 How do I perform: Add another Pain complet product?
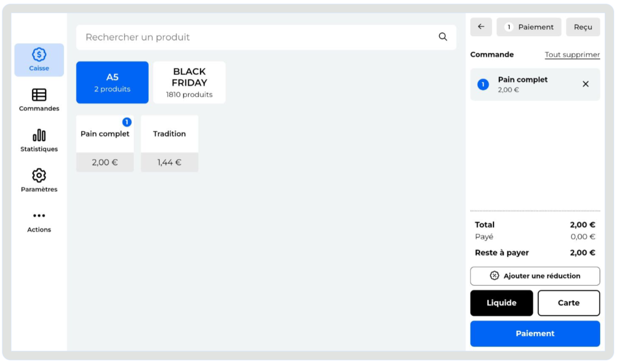tap(105, 143)
